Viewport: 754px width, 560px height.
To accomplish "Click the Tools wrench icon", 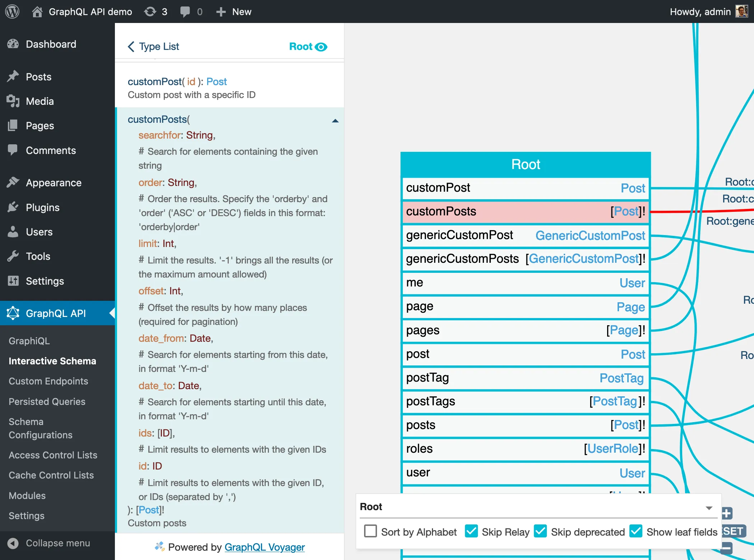I will (13, 256).
